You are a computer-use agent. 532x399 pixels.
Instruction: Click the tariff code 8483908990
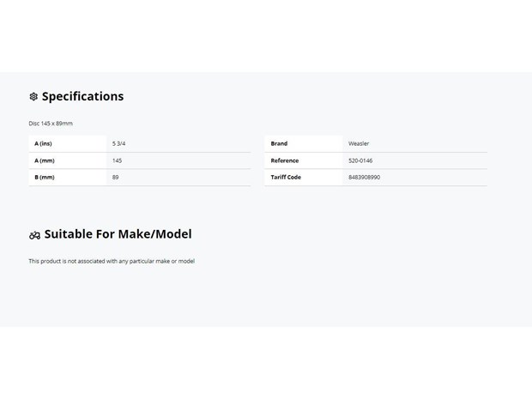click(365, 177)
